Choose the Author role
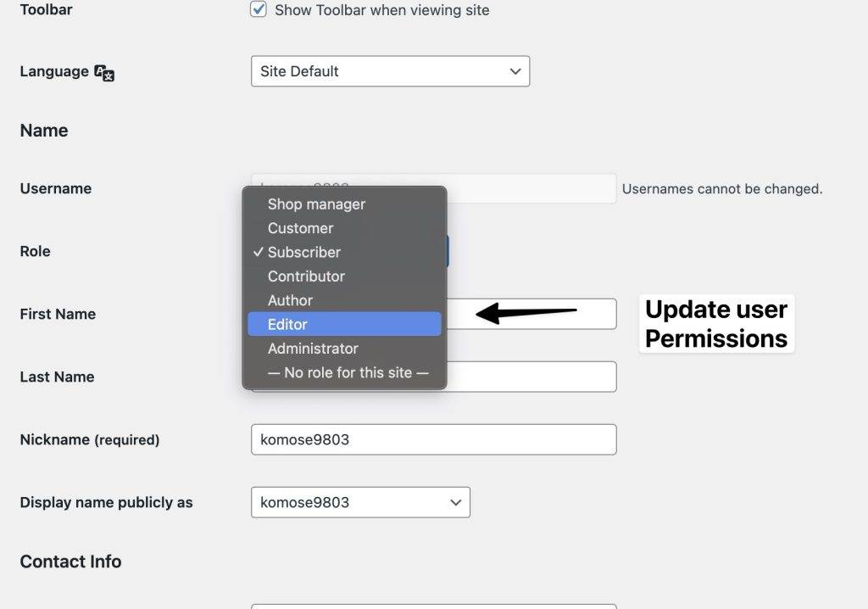Screen dimensions: 868x609 coord(290,300)
